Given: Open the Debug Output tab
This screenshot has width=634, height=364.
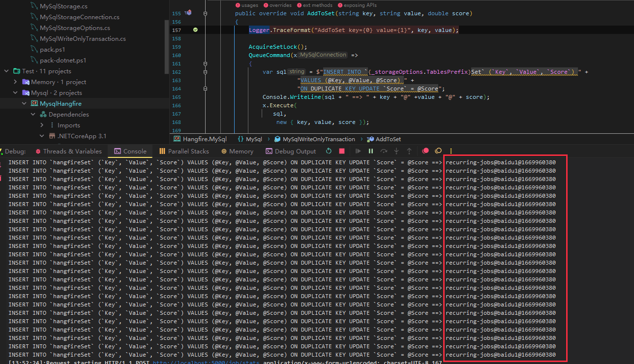Looking at the screenshot, I should pyautogui.click(x=291, y=151).
